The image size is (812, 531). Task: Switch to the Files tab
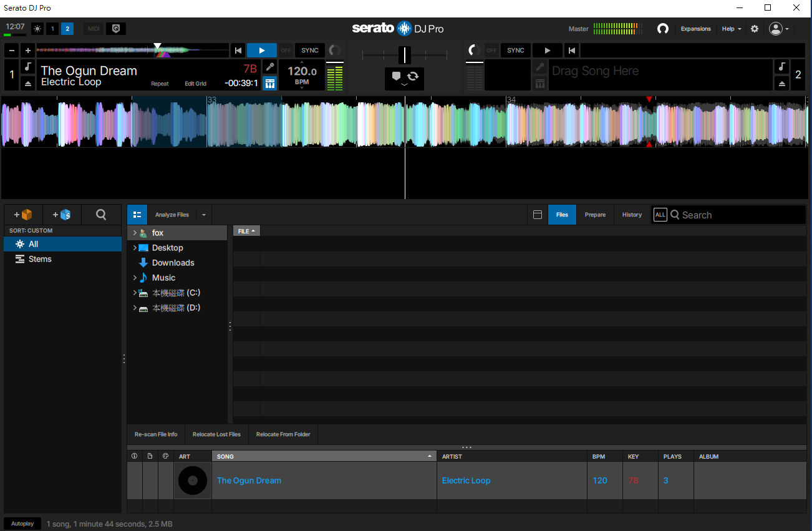(x=562, y=215)
